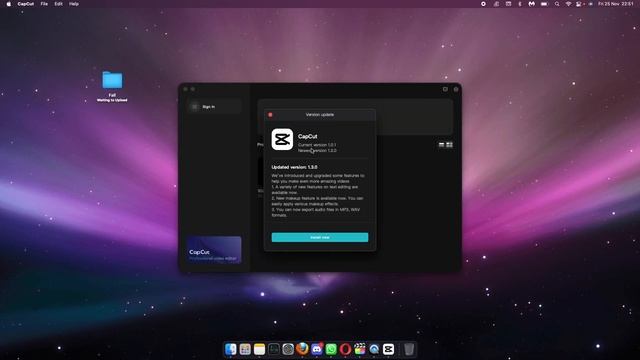640x360 pixels.
Task: Click the square icon left of gear
Action: (x=445, y=89)
